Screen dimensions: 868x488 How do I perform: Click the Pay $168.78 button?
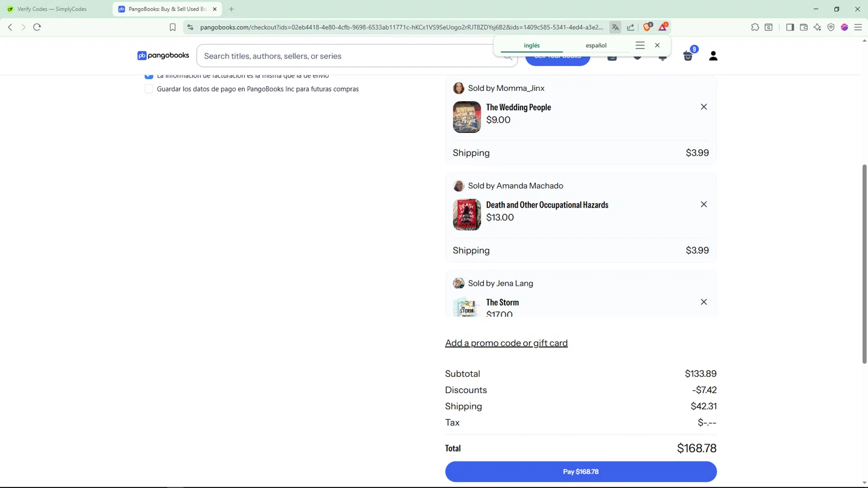point(581,472)
